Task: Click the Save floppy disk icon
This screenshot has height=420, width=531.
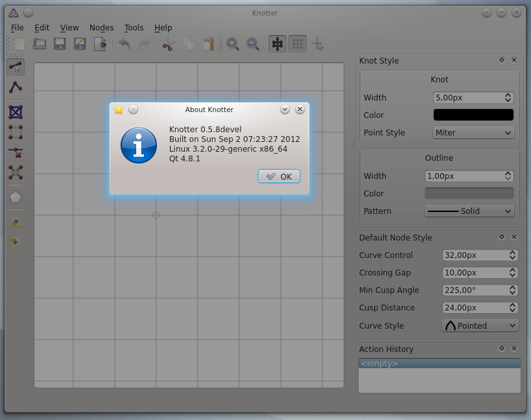Action: pyautogui.click(x=60, y=44)
